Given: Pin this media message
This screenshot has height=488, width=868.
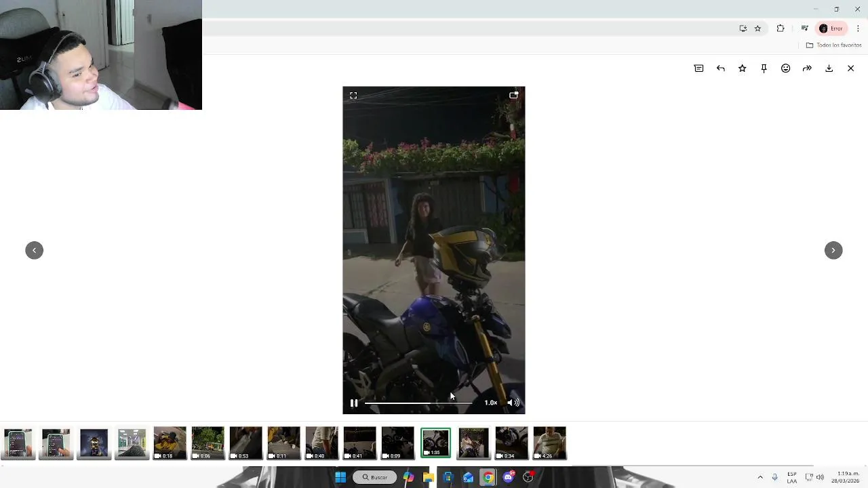Looking at the screenshot, I should pyautogui.click(x=764, y=68).
